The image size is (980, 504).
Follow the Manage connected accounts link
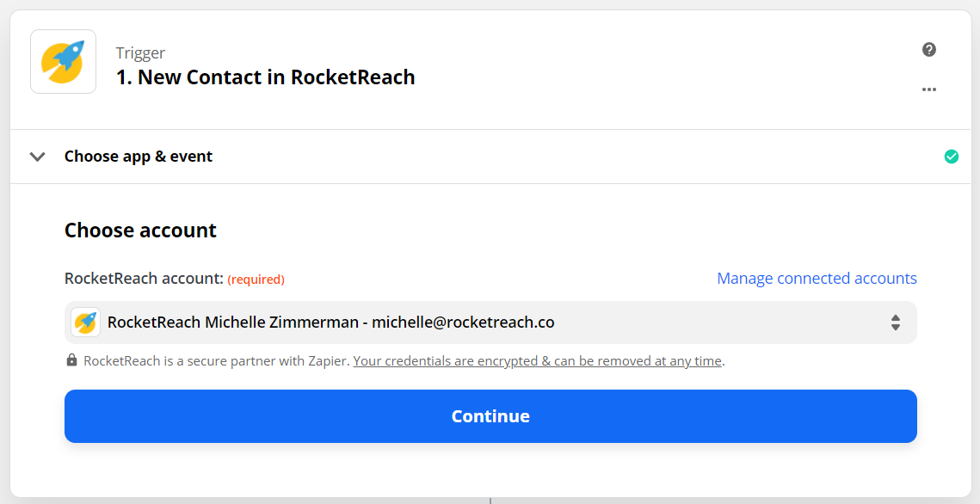817,279
